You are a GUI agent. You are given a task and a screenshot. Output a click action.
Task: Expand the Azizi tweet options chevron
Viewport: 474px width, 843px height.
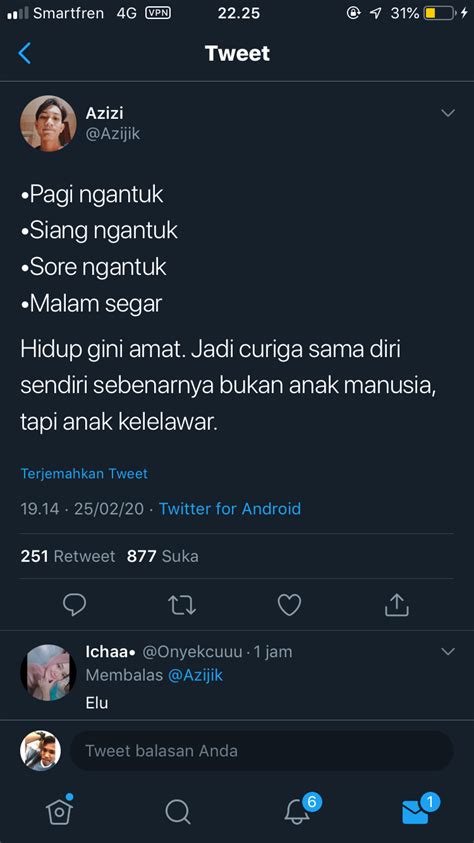click(x=448, y=113)
